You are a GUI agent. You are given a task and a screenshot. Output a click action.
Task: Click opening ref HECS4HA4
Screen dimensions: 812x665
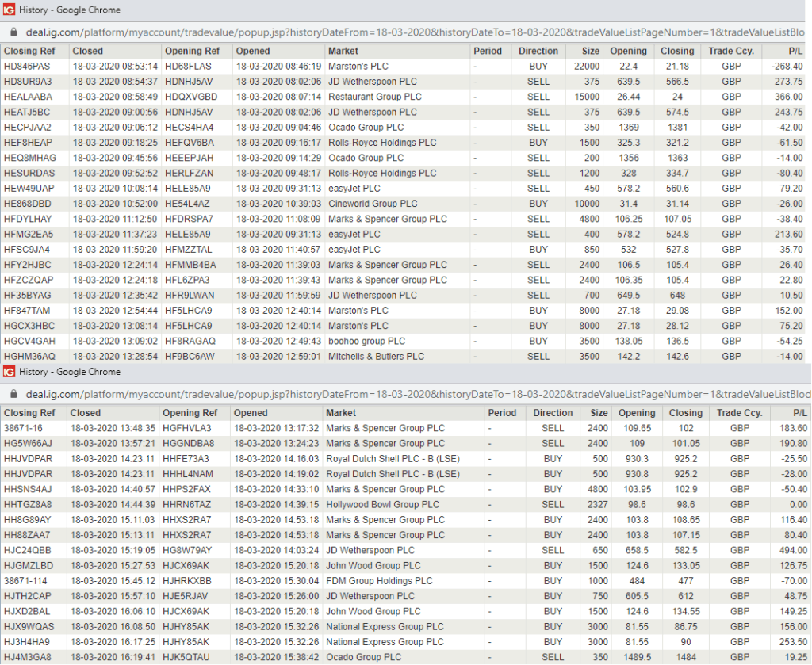189,128
